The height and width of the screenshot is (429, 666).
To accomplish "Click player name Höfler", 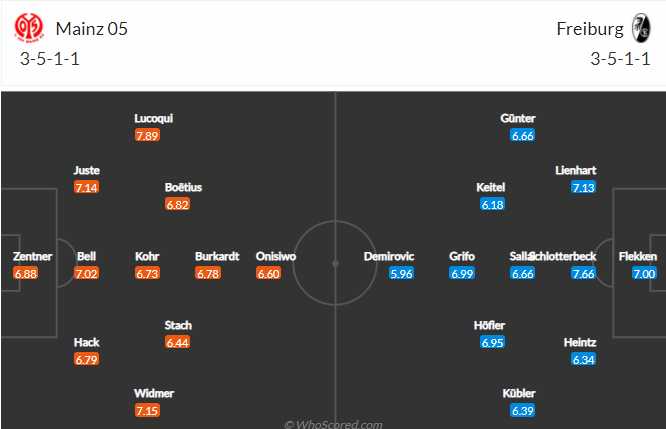I will 489,325.
